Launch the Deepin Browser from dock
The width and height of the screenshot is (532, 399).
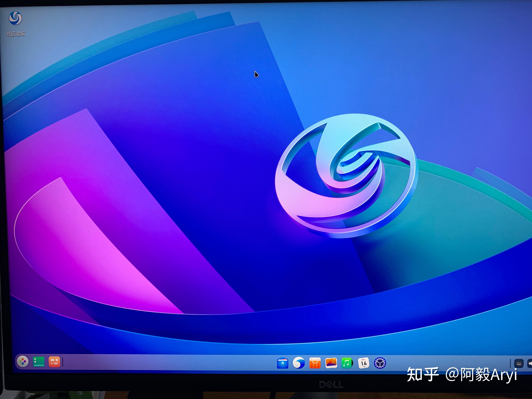point(299,363)
